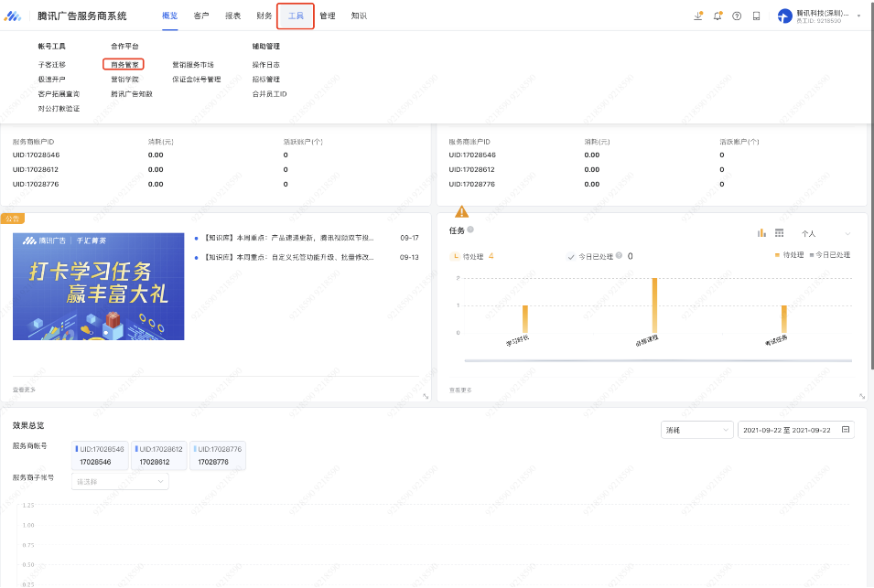This screenshot has width=874, height=588.
Task: Click the bookmark icon next to help
Action: 756,16
